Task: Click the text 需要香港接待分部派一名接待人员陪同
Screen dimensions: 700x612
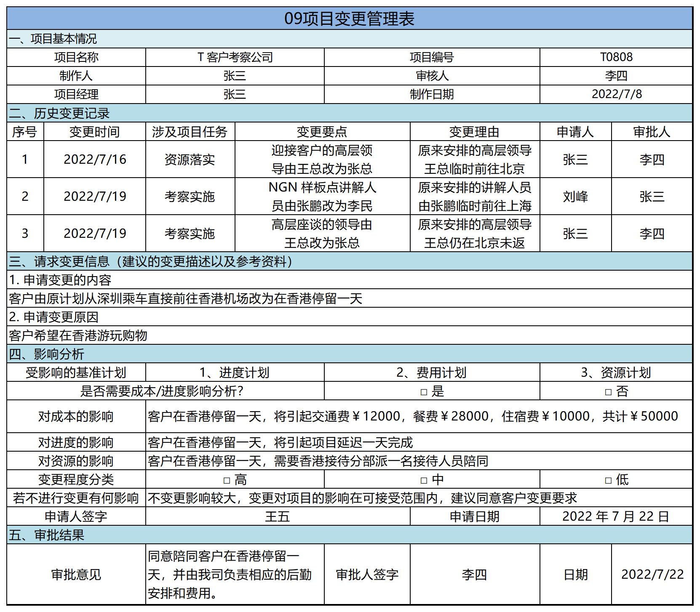Action: pos(382,461)
